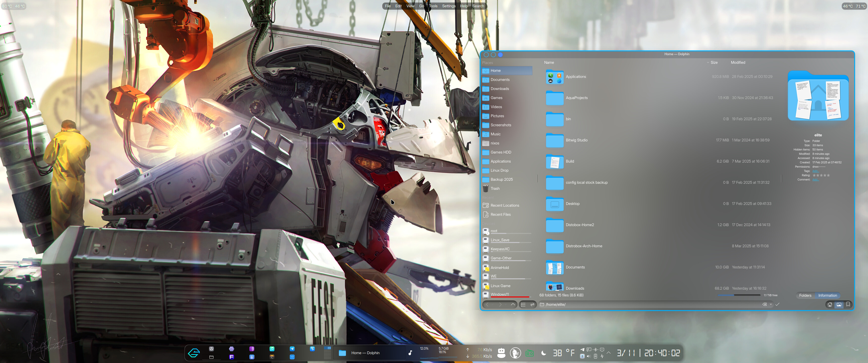Go home via the house icon
Viewport: 868px width, 363px height.
tap(830, 305)
